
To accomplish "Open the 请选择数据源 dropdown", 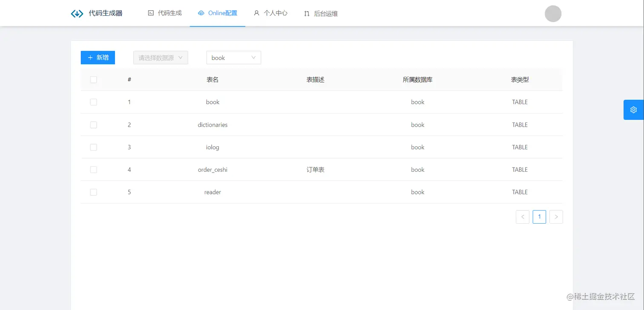I will coord(161,58).
